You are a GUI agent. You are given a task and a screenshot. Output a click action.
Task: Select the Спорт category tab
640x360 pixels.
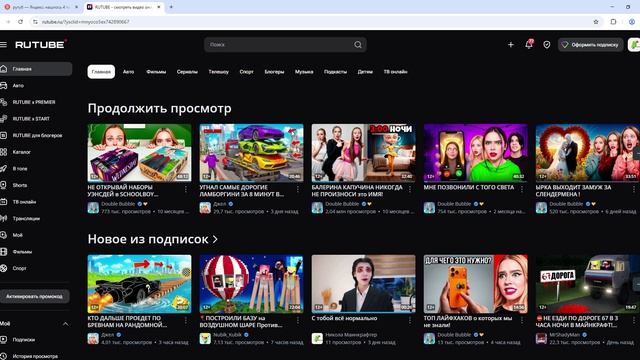coord(247,72)
